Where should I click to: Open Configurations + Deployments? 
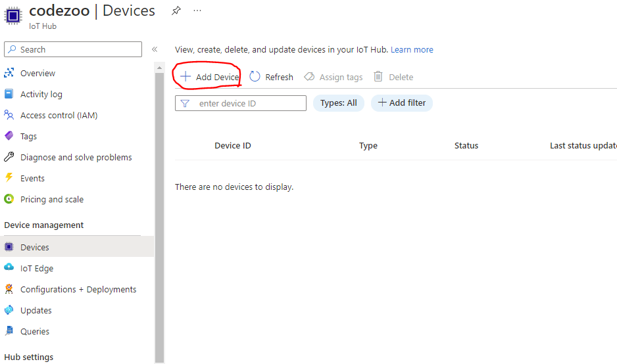tap(78, 289)
